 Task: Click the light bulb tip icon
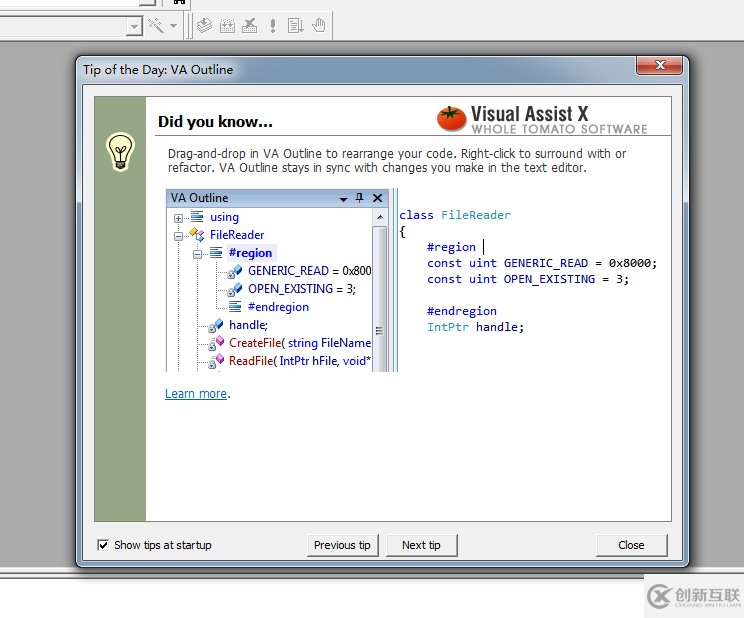[120, 152]
